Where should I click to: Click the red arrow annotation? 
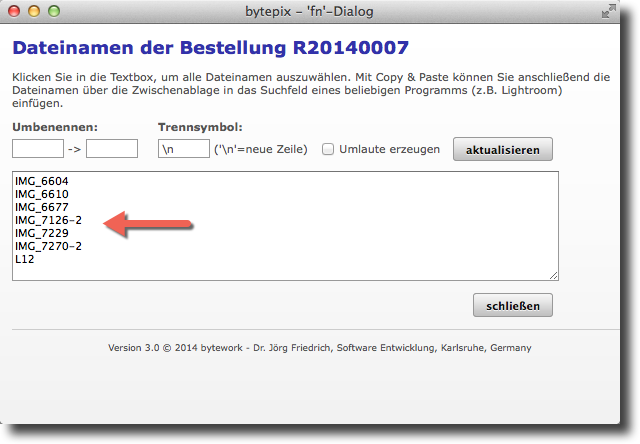tap(148, 224)
